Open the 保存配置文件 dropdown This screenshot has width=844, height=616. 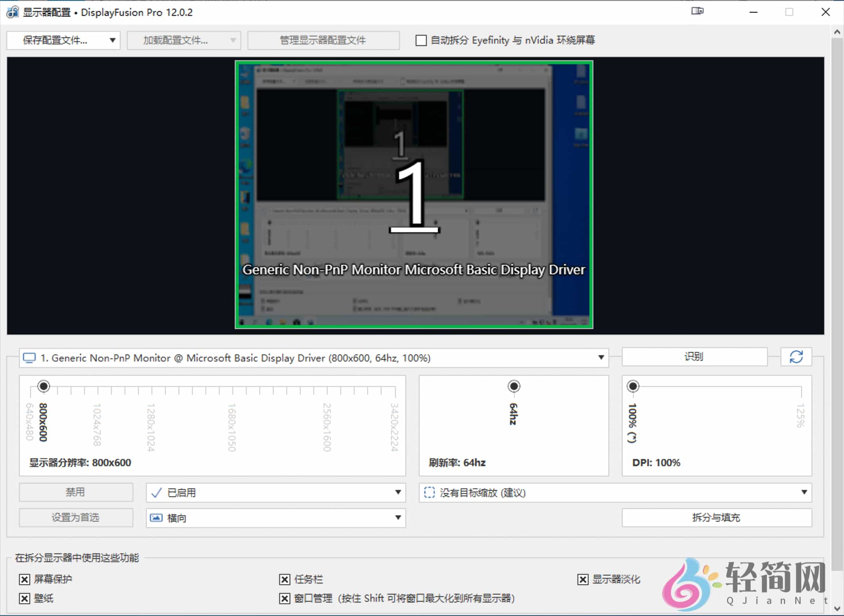pyautogui.click(x=112, y=40)
